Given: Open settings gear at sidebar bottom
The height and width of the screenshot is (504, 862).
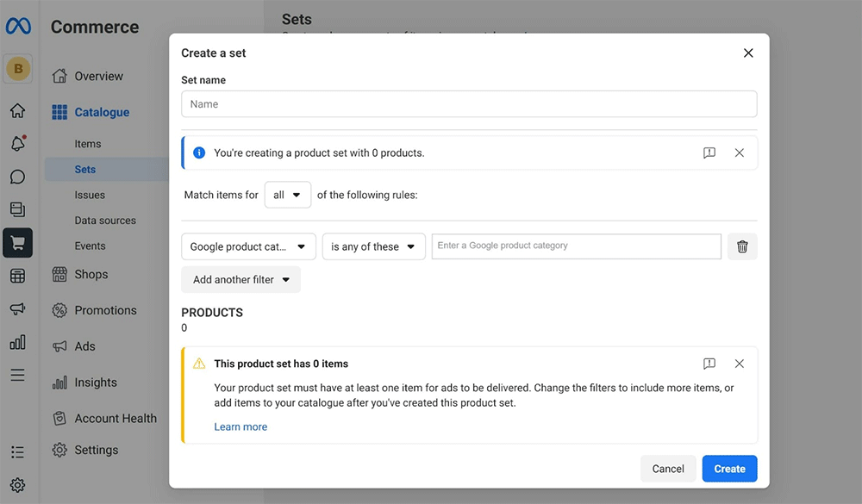Looking at the screenshot, I should [x=17, y=485].
